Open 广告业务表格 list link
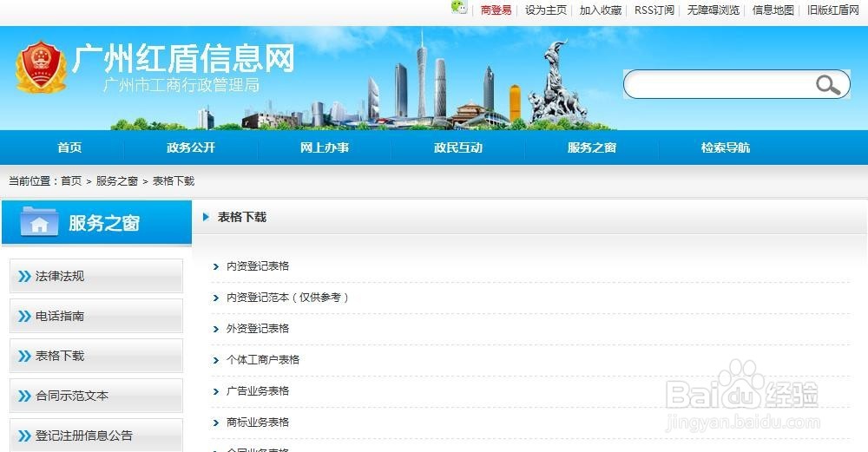The width and height of the screenshot is (868, 452). click(x=258, y=391)
